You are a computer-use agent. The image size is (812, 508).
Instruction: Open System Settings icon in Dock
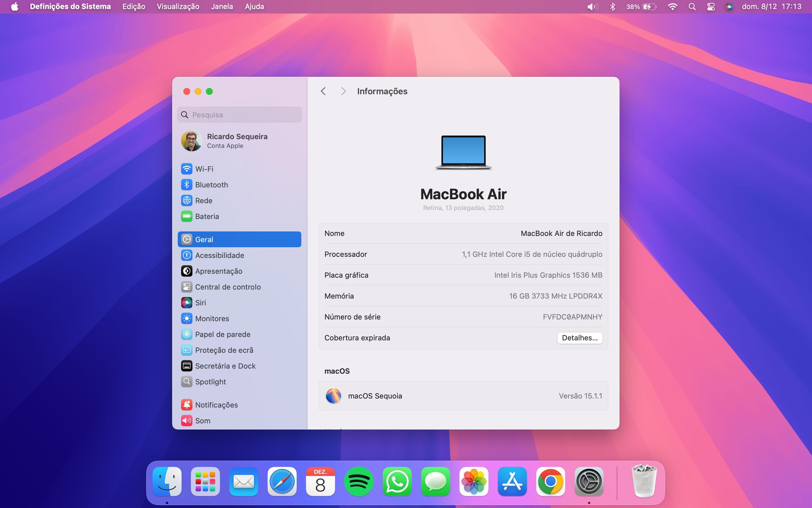589,481
